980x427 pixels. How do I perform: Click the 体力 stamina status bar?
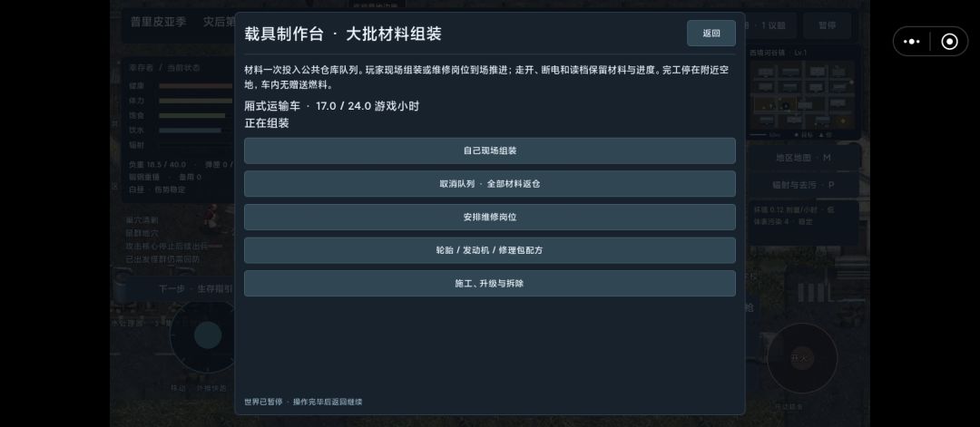click(195, 101)
